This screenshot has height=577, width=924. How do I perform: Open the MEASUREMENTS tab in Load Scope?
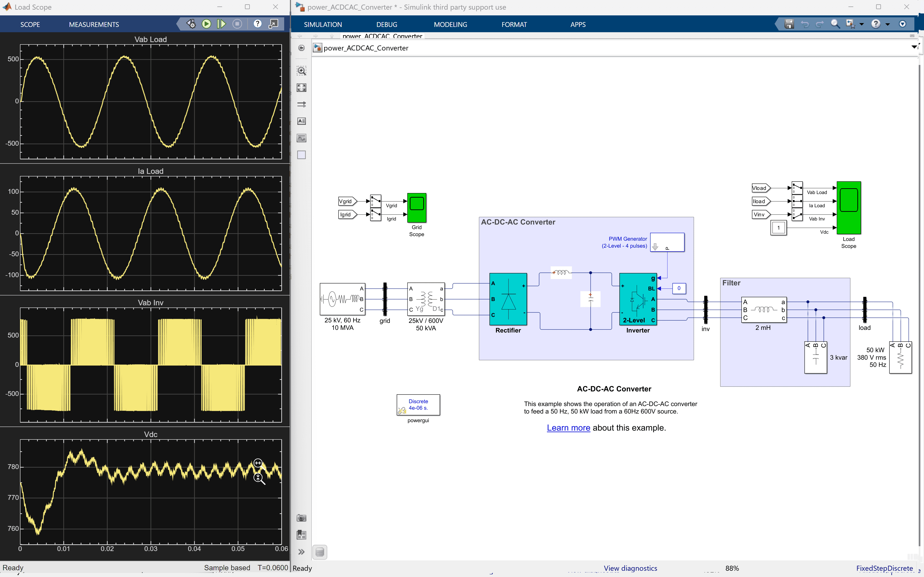click(94, 24)
